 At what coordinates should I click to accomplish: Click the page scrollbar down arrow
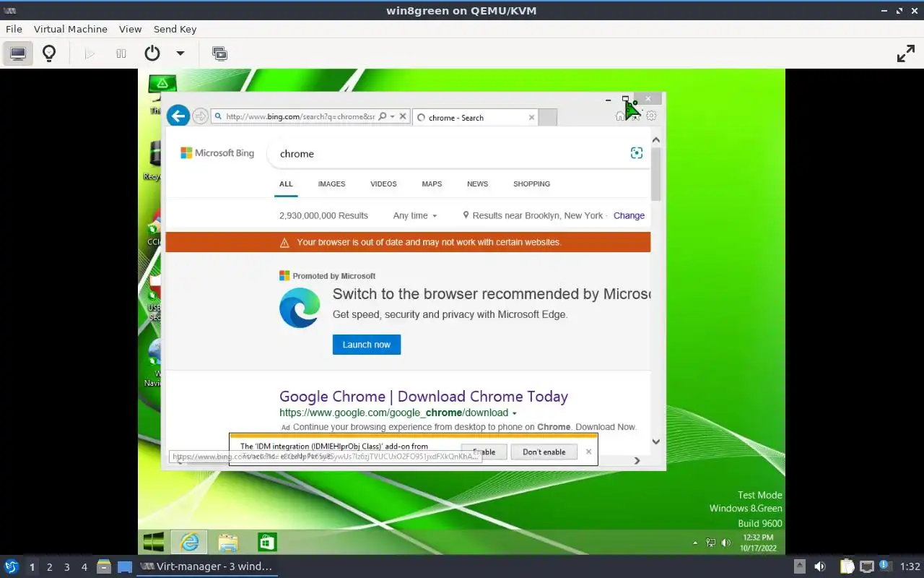pos(656,441)
